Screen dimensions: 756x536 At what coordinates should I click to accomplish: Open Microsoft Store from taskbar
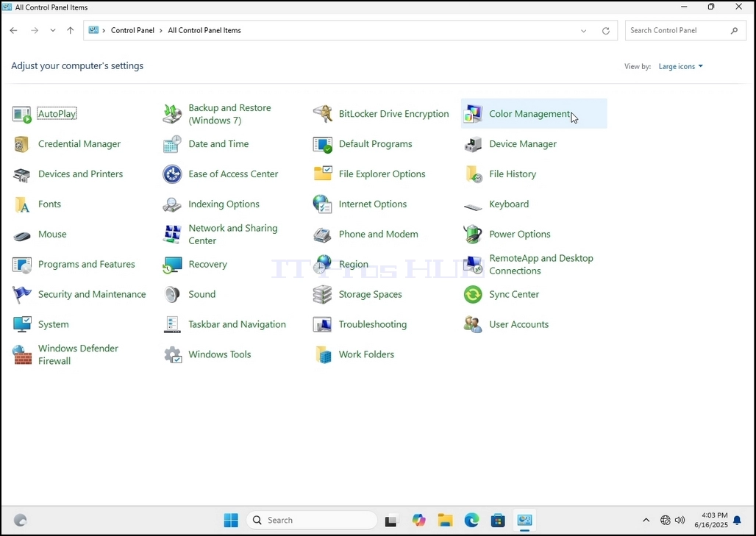click(498, 520)
